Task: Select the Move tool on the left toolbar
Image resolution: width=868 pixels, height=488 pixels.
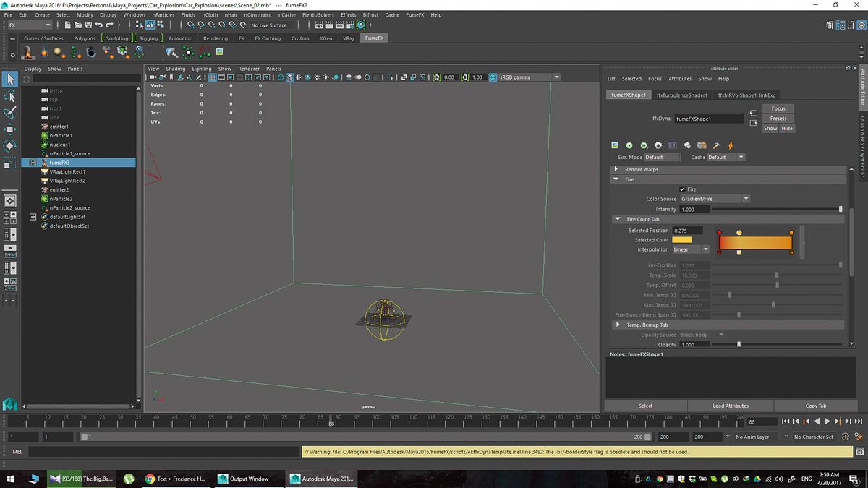Action: click(x=9, y=129)
